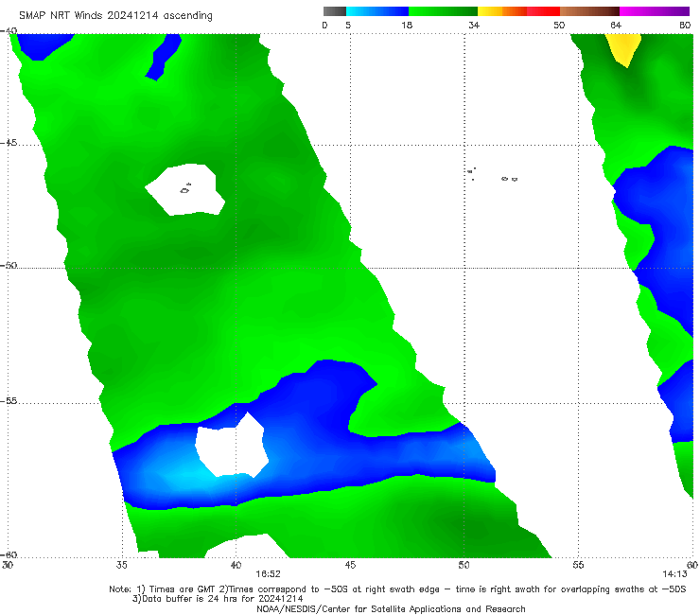Click the note line starting 'Note: 1) Times are GMT'
Screen dimensions: 700x615
[397, 589]
